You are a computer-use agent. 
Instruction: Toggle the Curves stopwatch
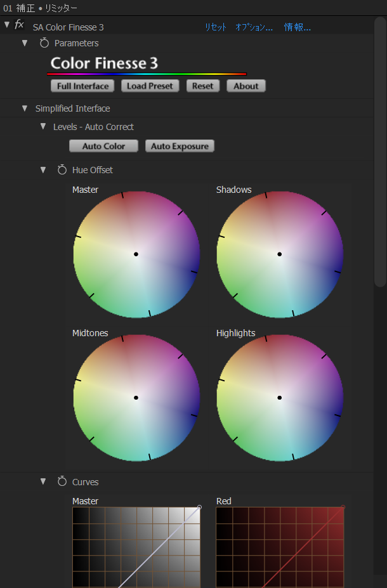(62, 481)
